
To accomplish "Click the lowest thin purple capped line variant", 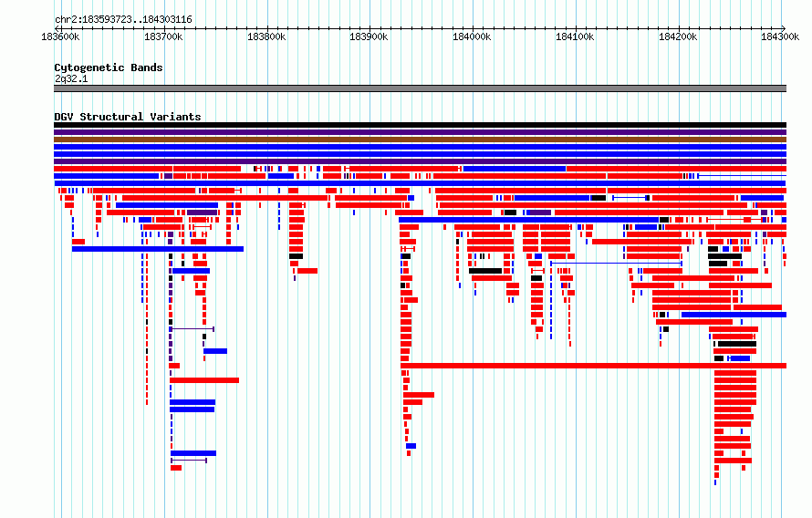I will tap(189, 461).
